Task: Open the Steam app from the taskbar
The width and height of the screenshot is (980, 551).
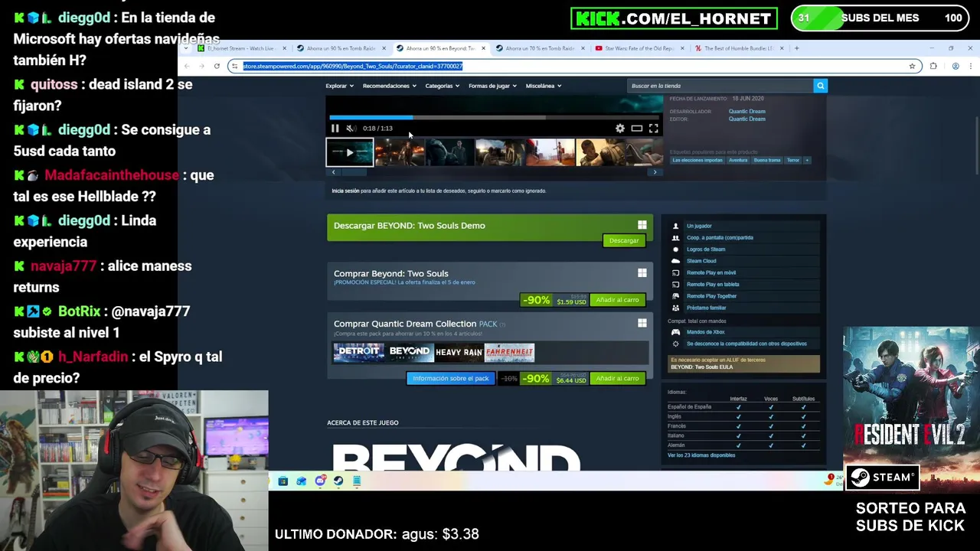Action: [x=338, y=481]
